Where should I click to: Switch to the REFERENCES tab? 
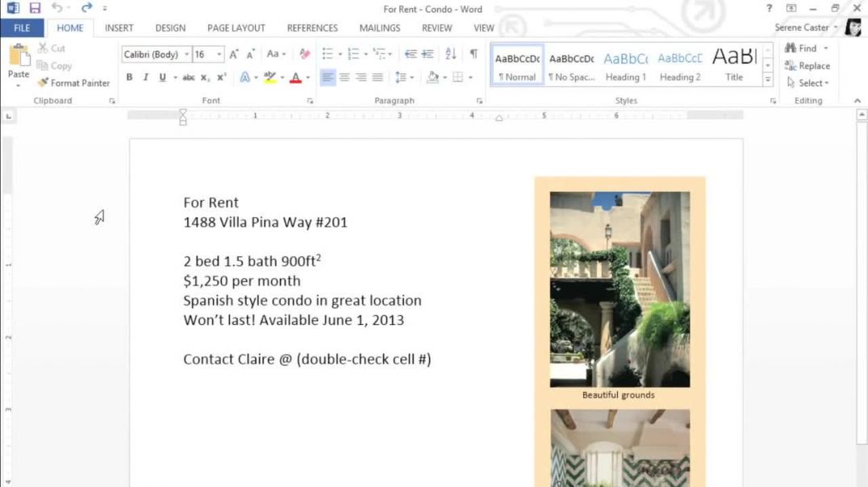(x=312, y=27)
